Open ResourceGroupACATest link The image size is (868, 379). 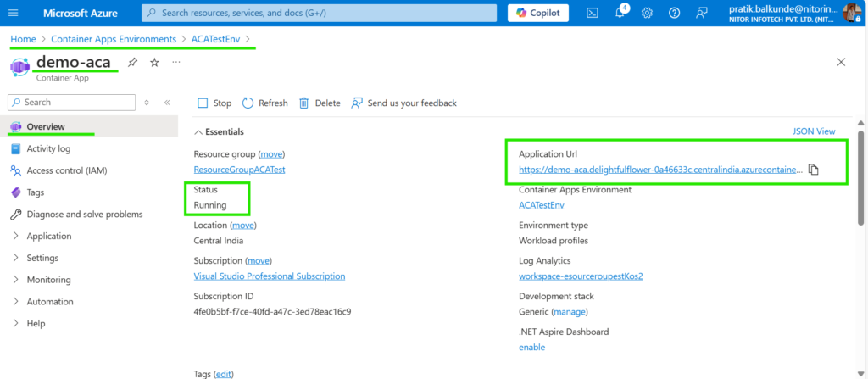[239, 170]
